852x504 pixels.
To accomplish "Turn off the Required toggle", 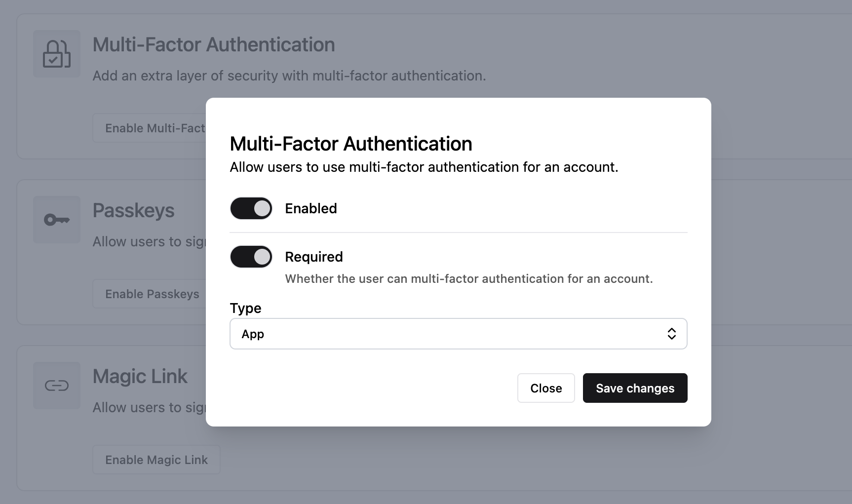I will [x=251, y=256].
